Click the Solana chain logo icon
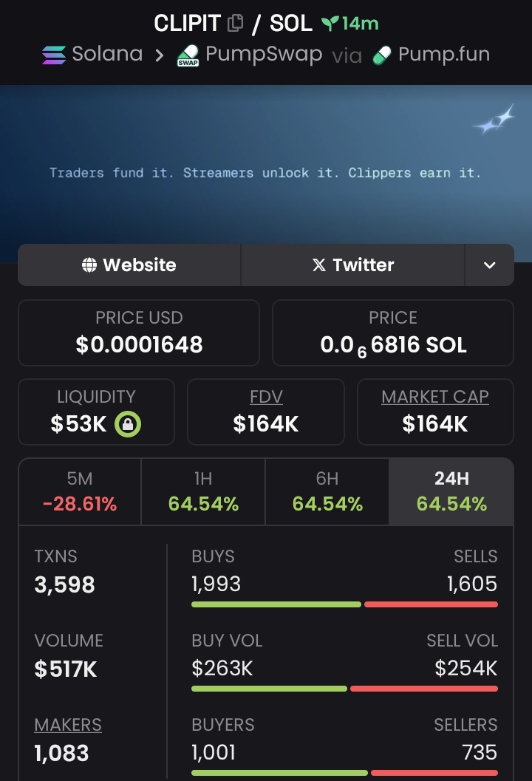This screenshot has width=532, height=781. (54, 55)
